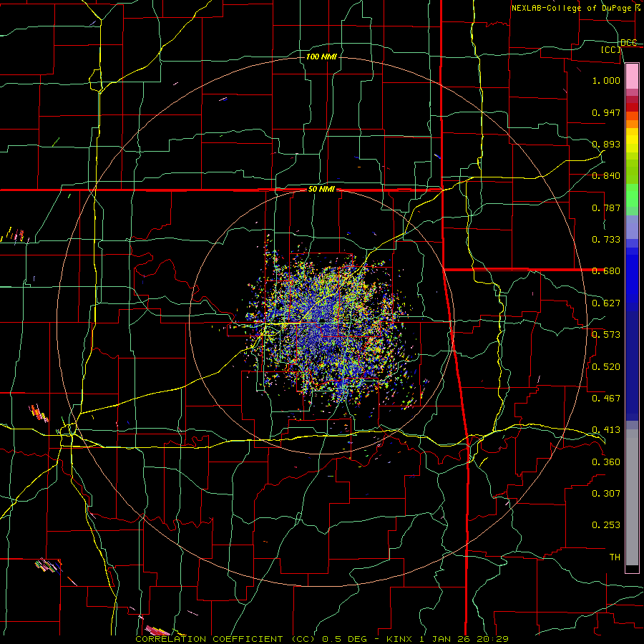Click the 0.947 scale value
Viewport: 644px width, 644px height.
pyautogui.click(x=606, y=112)
